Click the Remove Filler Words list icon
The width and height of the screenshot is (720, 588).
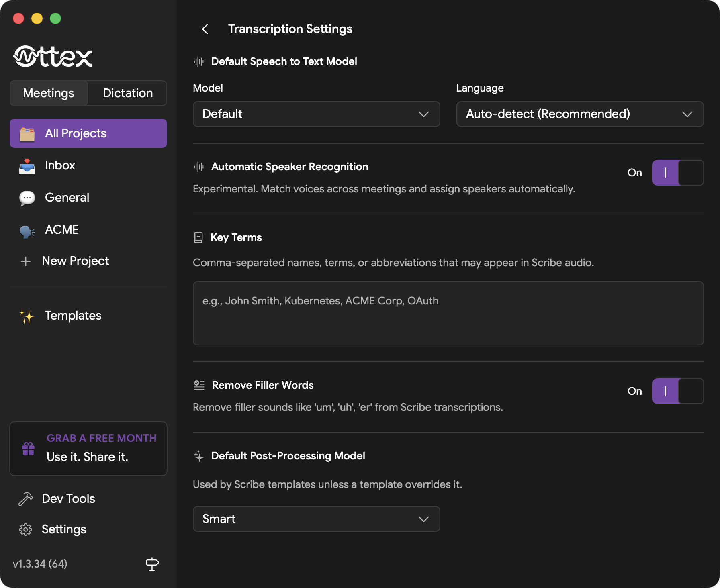point(199,385)
